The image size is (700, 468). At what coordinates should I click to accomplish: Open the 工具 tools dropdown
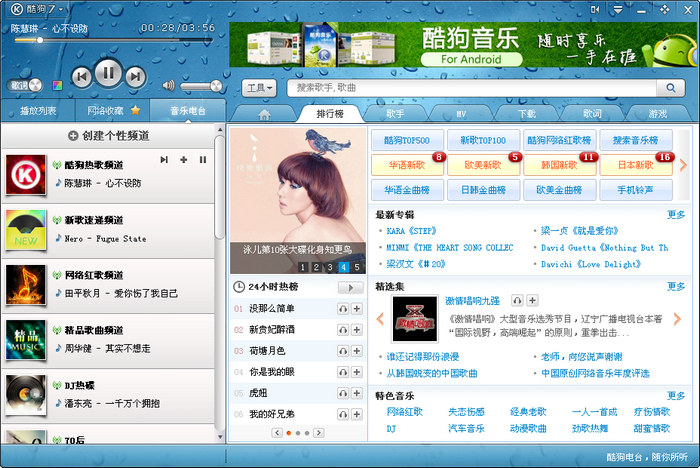point(259,88)
